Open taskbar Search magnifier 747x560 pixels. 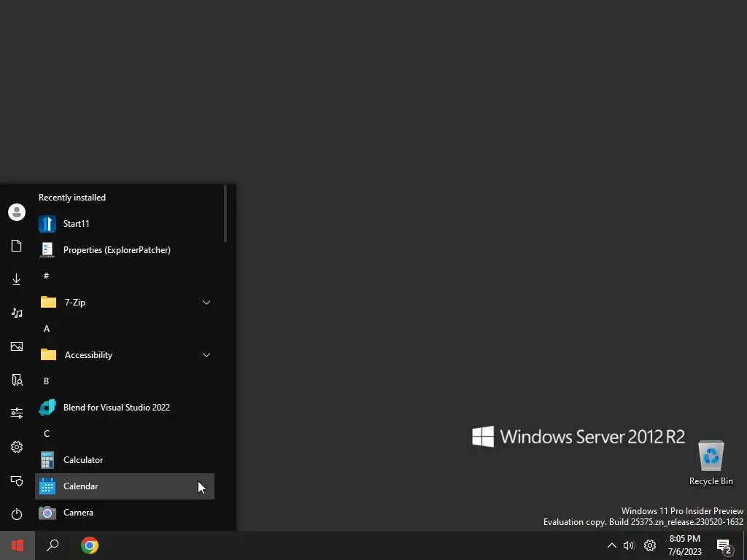53,545
